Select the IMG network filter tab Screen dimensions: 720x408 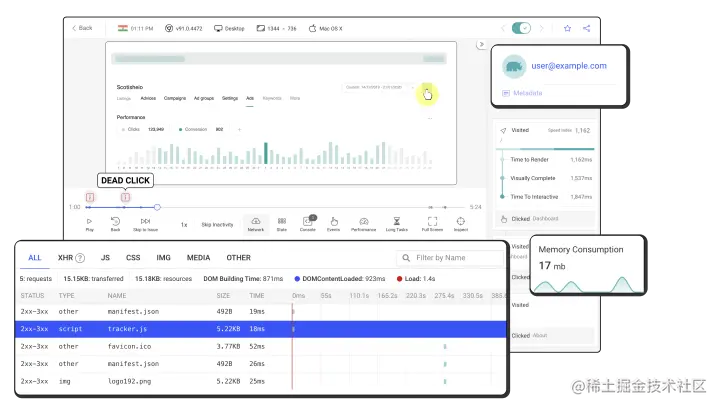click(x=163, y=258)
